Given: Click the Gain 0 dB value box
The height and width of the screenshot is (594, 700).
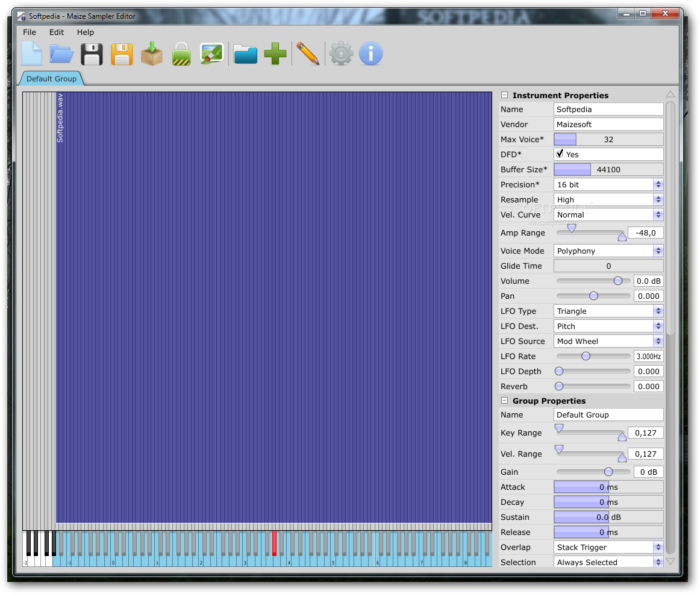Looking at the screenshot, I should [x=649, y=472].
